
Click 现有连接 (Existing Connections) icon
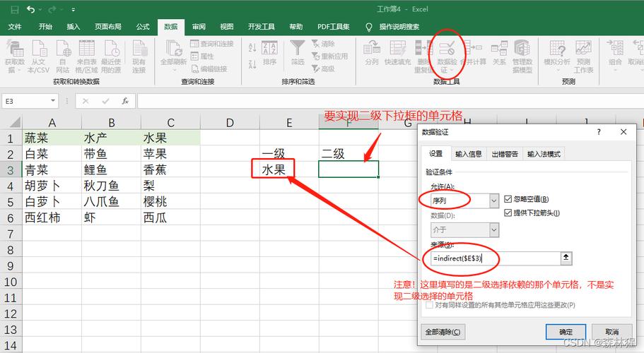click(x=139, y=56)
